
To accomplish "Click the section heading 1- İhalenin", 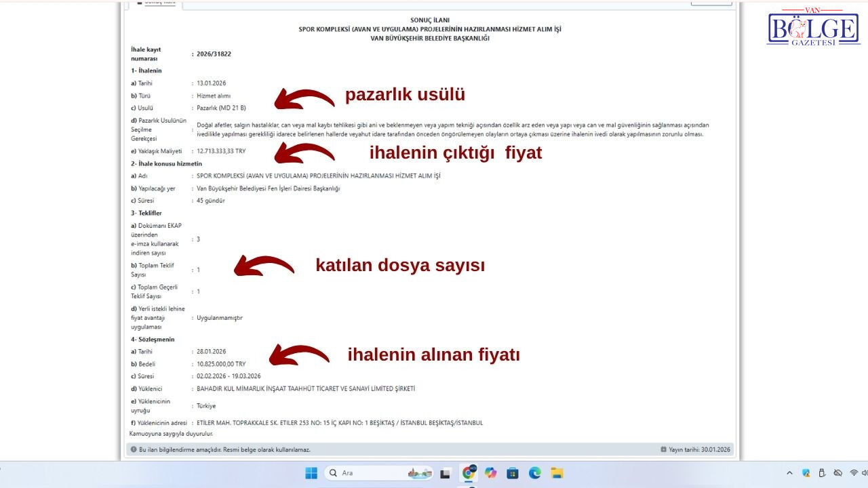I will [x=146, y=70].
